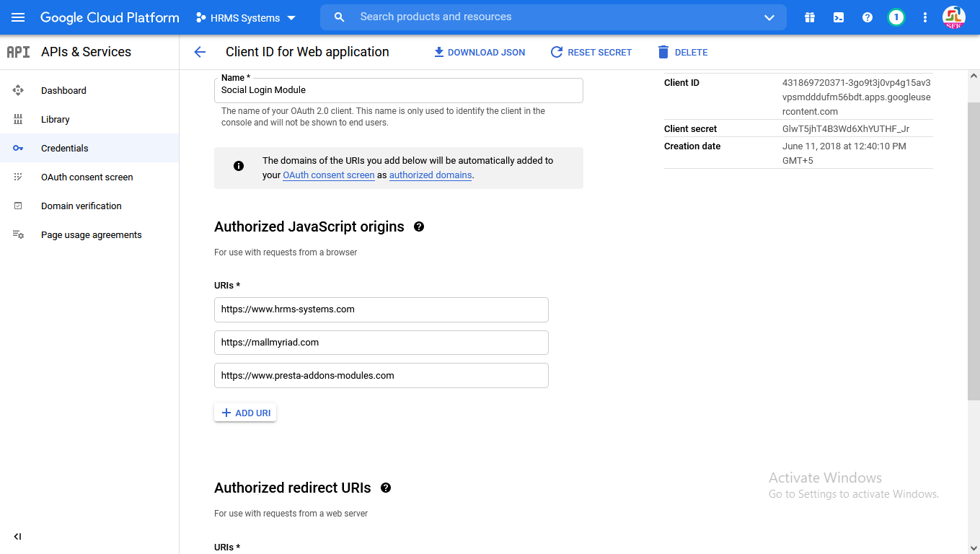Image resolution: width=980 pixels, height=554 pixels.
Task: Click the OAuth consent screen icon
Action: tap(18, 177)
